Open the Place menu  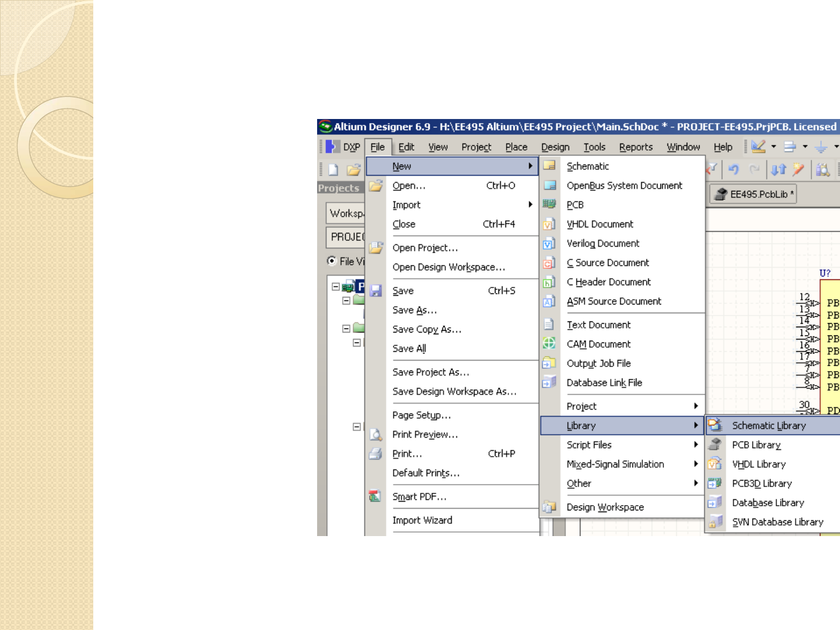tap(516, 147)
